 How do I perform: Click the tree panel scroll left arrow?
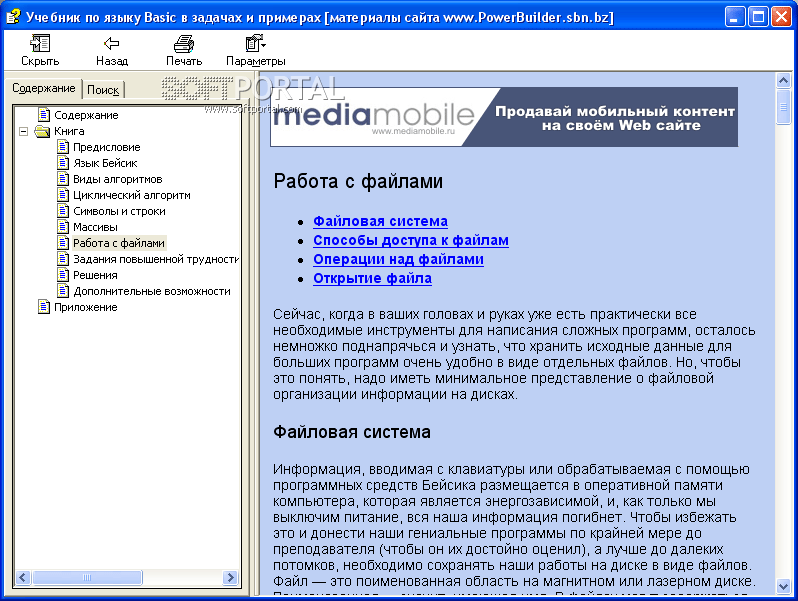tap(23, 578)
